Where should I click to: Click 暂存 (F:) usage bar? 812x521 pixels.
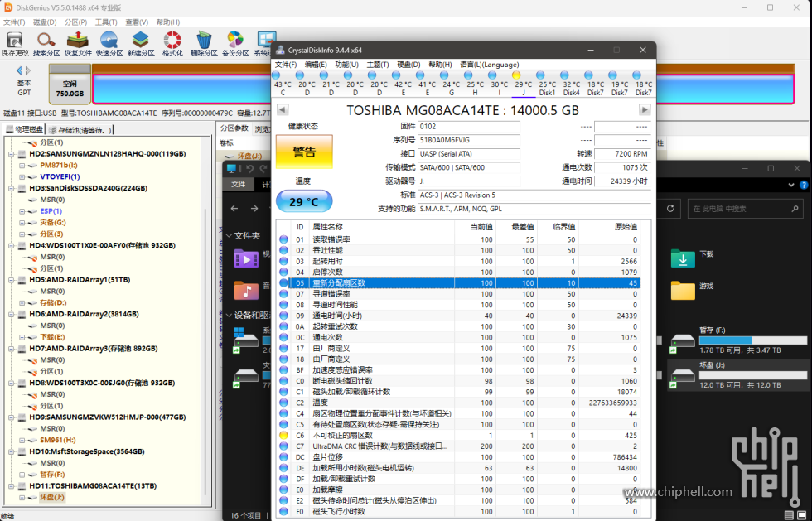tap(753, 340)
